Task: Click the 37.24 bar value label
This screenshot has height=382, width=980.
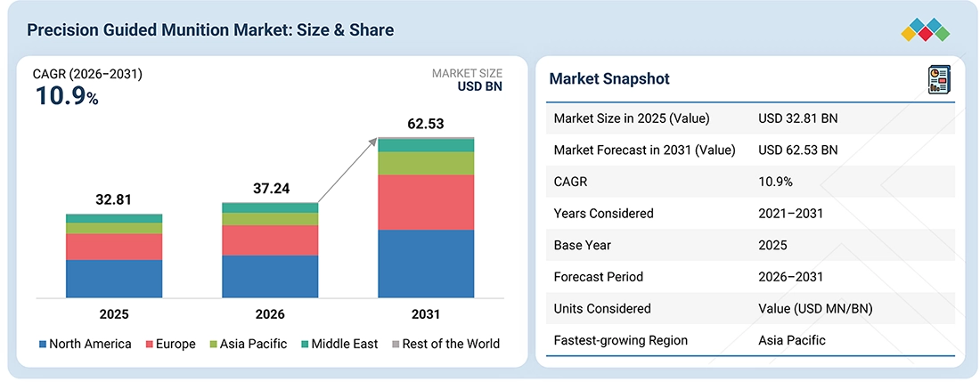Action: click(x=271, y=189)
